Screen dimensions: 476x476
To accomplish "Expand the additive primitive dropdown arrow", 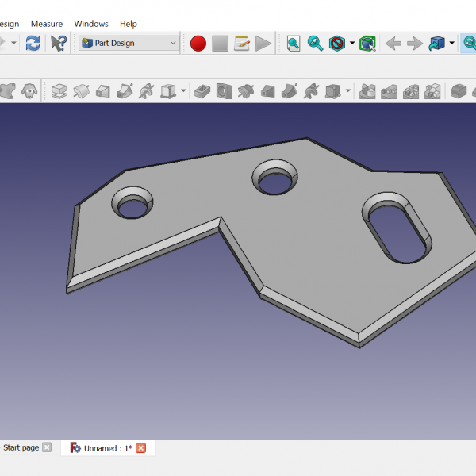I will 183,91.
